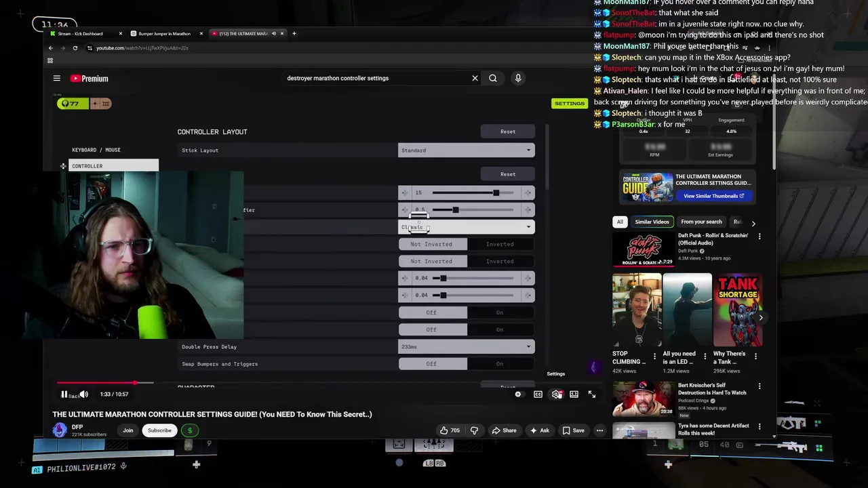Image resolution: width=868 pixels, height=488 pixels.
Task: Click the green SETTINGS button
Action: tap(569, 104)
